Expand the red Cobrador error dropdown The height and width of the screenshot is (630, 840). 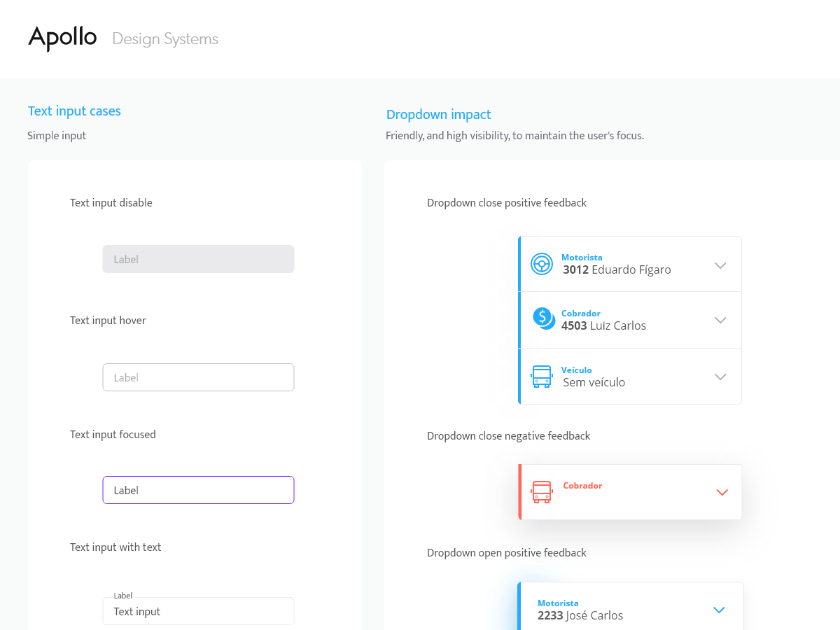[722, 492]
